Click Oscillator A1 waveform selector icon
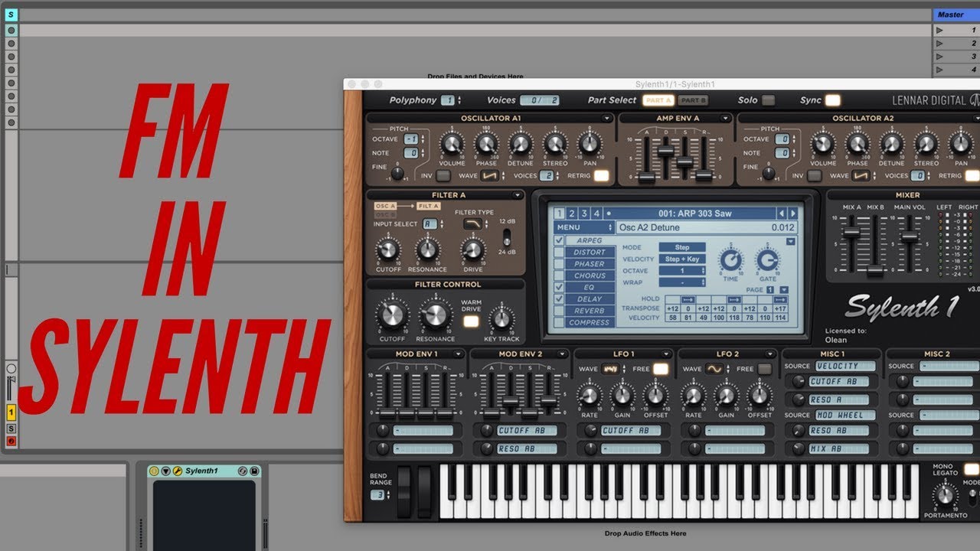The image size is (980, 551). click(x=489, y=176)
